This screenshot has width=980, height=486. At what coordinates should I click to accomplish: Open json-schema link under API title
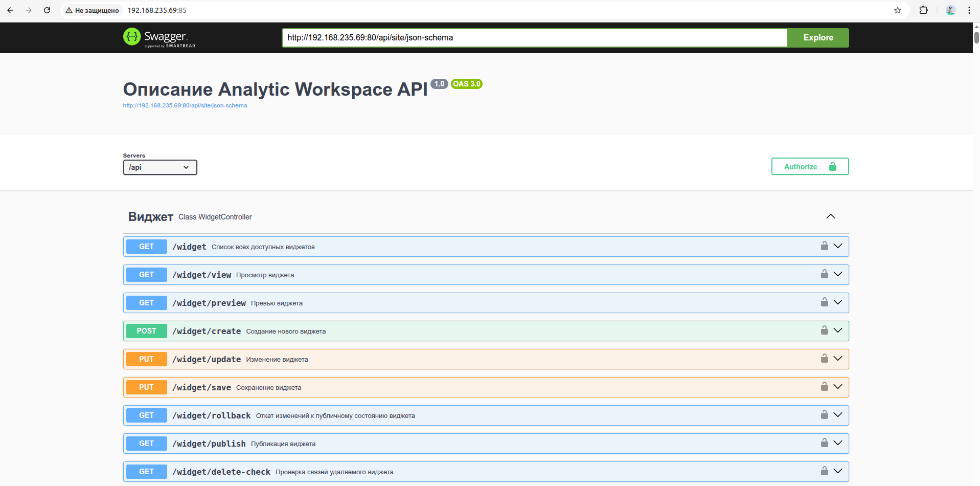(185, 105)
